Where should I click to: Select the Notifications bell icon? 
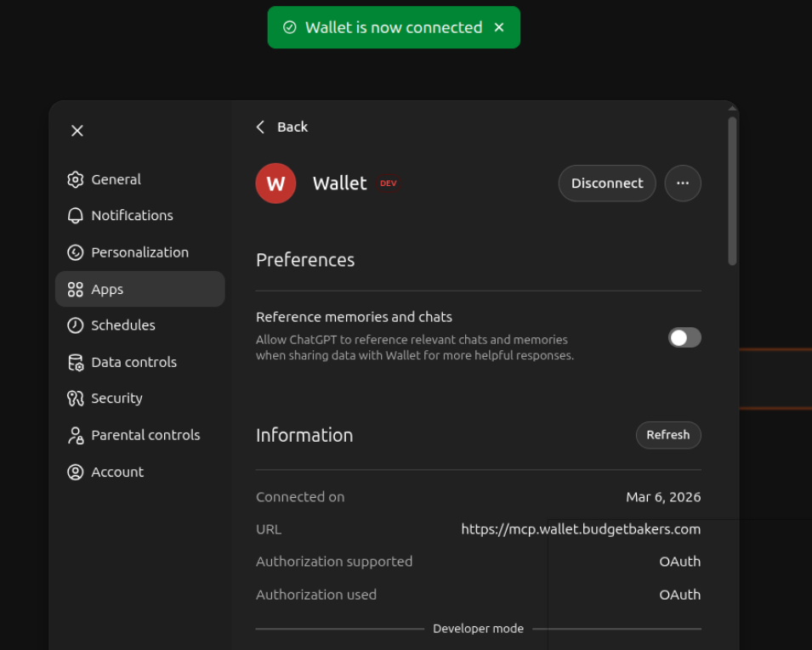tap(76, 215)
